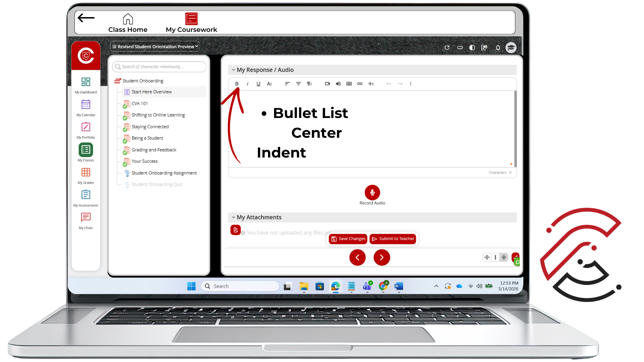Click the rectangle view icon in the top bar
644x362 pixels.
tap(460, 48)
